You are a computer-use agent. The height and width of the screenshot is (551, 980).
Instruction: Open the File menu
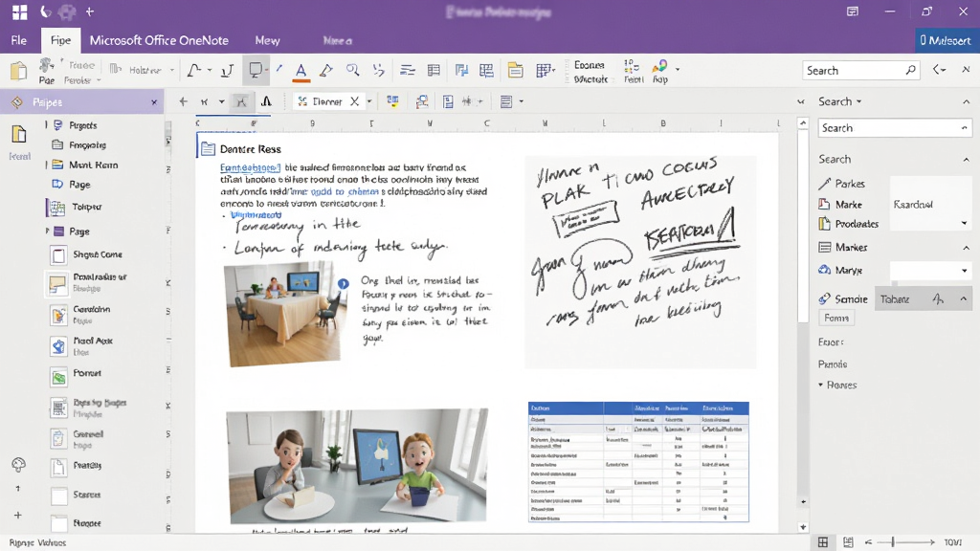click(x=19, y=40)
